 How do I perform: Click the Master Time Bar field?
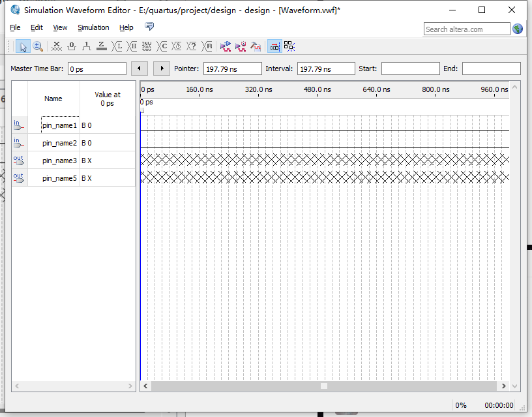(x=97, y=69)
